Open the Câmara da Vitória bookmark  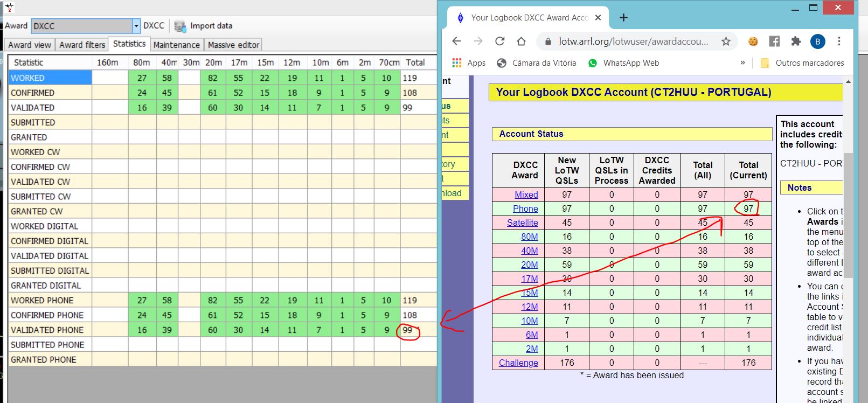point(536,63)
